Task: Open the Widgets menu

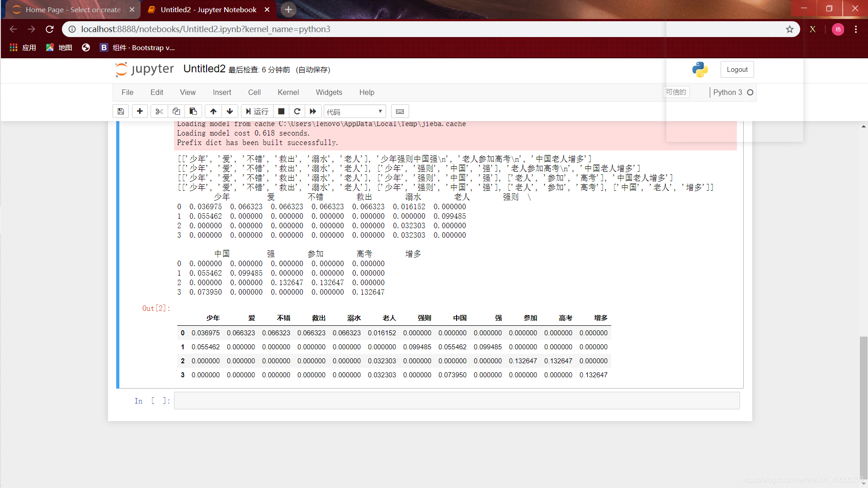Action: (329, 92)
